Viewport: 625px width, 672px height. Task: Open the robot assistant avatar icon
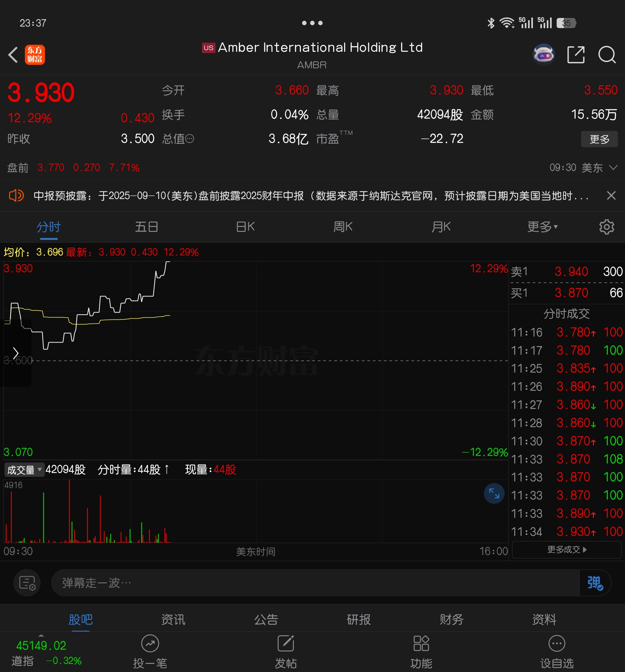[x=543, y=55]
